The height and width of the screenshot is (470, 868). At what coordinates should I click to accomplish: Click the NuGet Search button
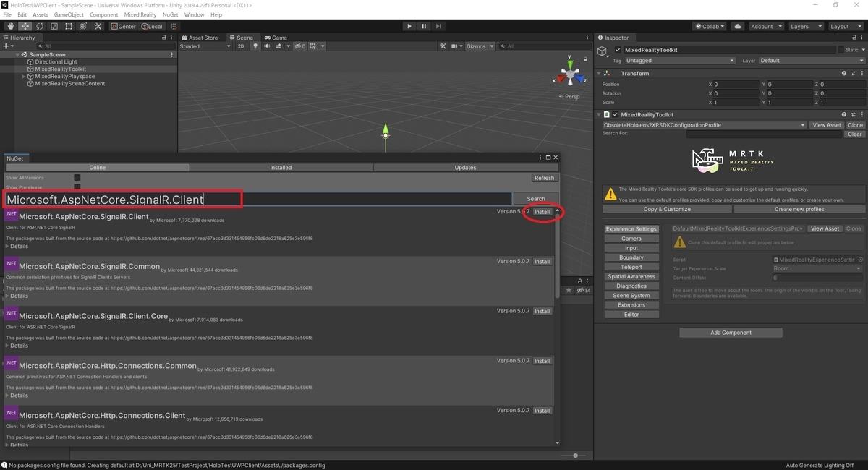[x=536, y=199]
